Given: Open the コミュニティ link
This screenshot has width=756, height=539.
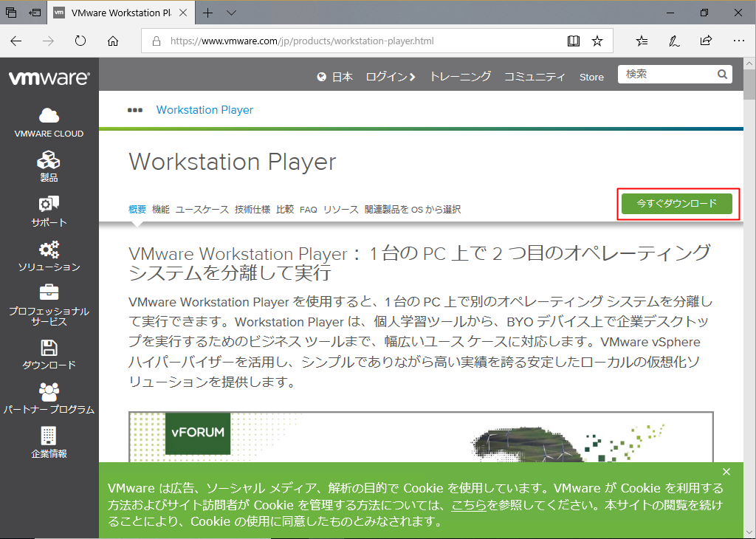Looking at the screenshot, I should tap(535, 77).
